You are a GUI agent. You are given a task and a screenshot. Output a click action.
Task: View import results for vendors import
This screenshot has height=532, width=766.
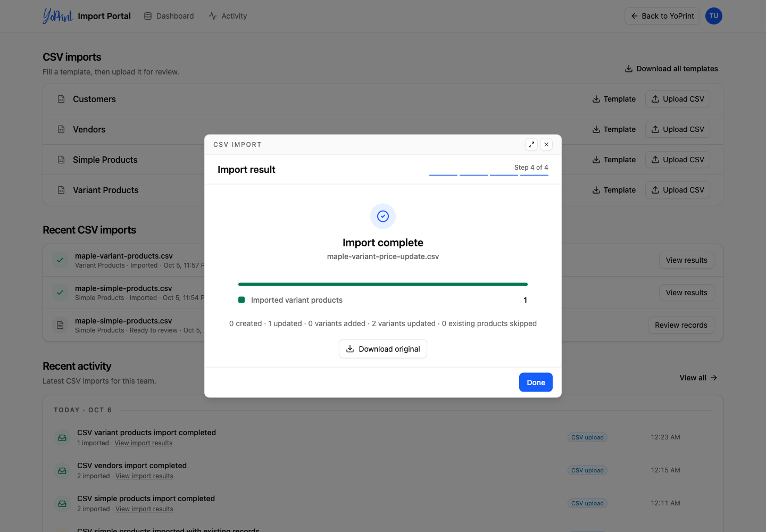(144, 476)
